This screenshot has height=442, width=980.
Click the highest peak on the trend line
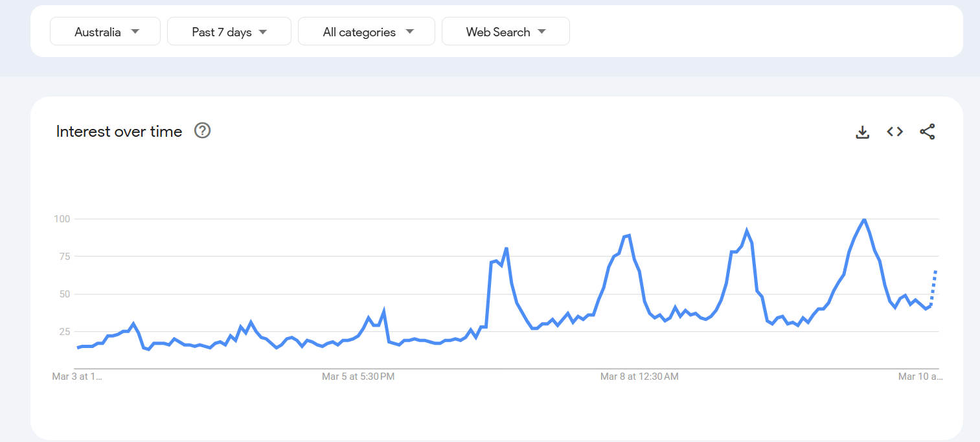864,220
